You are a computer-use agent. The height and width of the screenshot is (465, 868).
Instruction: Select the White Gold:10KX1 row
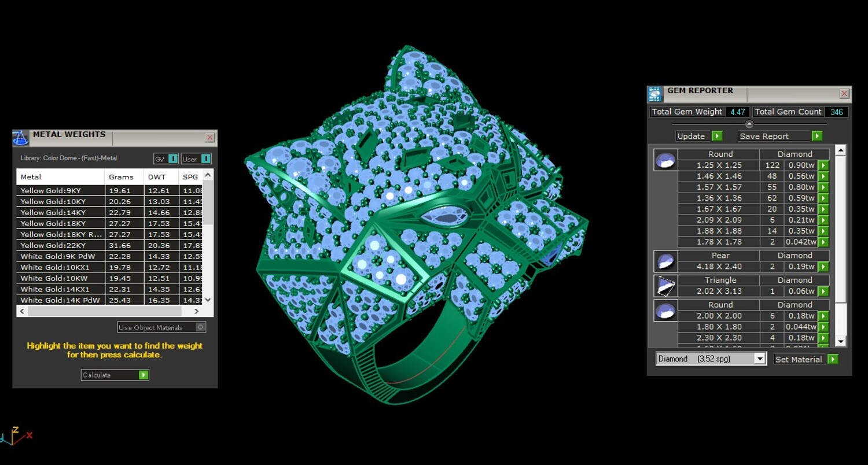click(109, 267)
